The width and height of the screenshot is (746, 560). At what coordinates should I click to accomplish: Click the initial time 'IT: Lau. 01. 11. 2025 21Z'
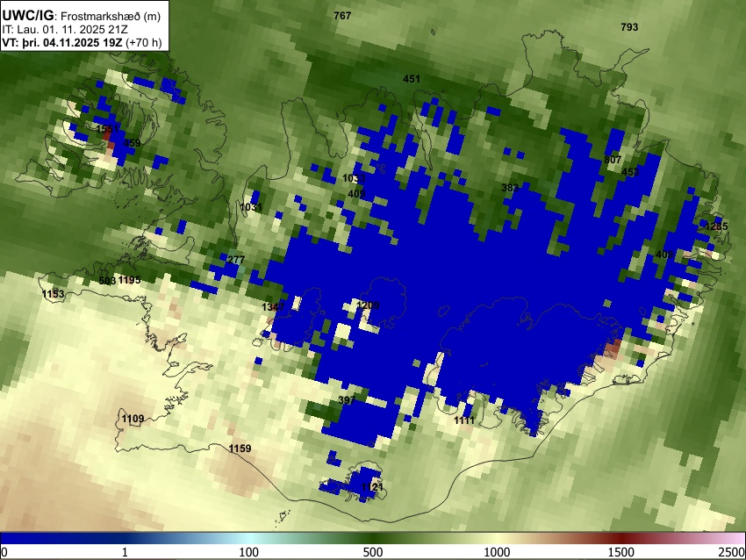coord(65,30)
